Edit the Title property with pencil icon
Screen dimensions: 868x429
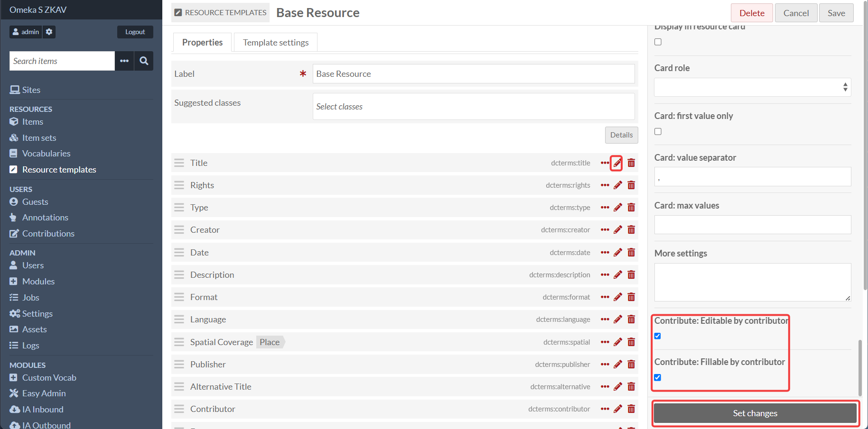tap(617, 163)
